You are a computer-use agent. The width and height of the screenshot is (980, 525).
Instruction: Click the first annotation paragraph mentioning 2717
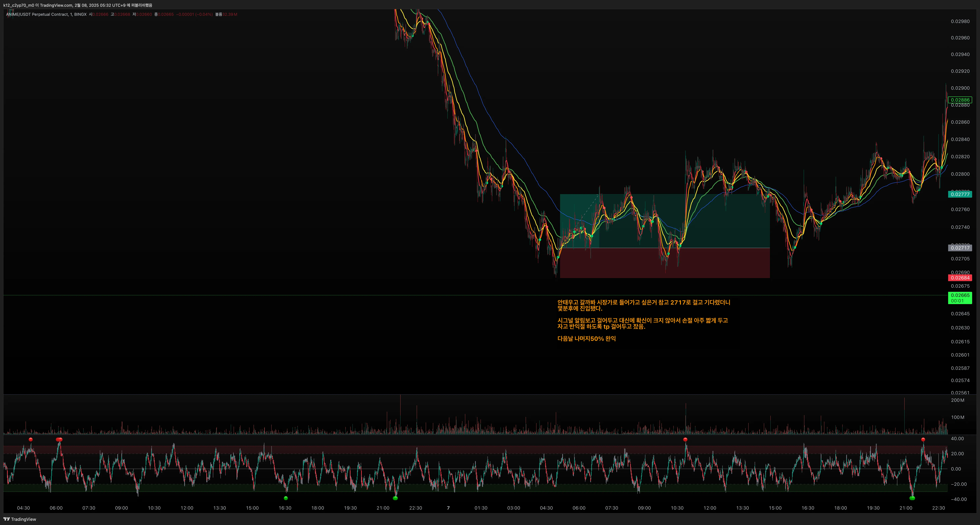644,305
